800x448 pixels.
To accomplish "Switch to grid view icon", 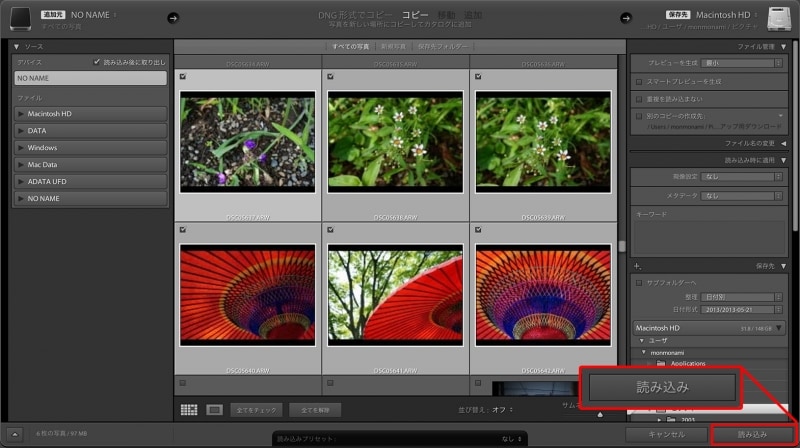I will tap(189, 409).
